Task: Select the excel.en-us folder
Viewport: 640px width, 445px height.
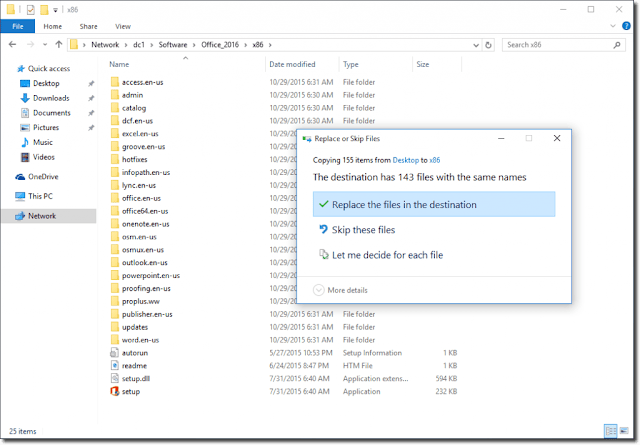Action: tap(140, 134)
